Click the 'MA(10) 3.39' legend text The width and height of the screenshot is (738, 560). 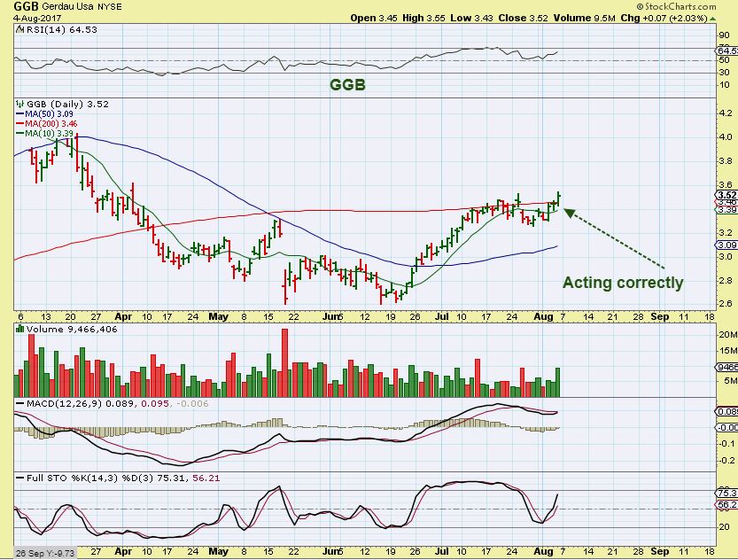pos(49,134)
